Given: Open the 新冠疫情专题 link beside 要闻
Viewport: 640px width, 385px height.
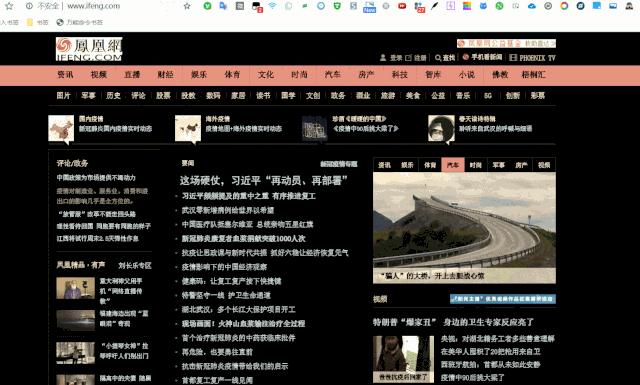Looking at the screenshot, I should [x=339, y=164].
